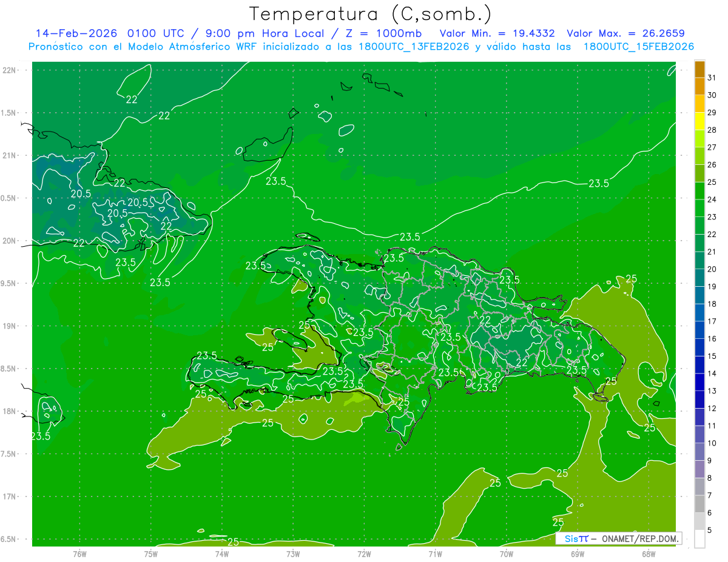
Task: Click the 72W longitude axis label
Action: click(x=364, y=554)
